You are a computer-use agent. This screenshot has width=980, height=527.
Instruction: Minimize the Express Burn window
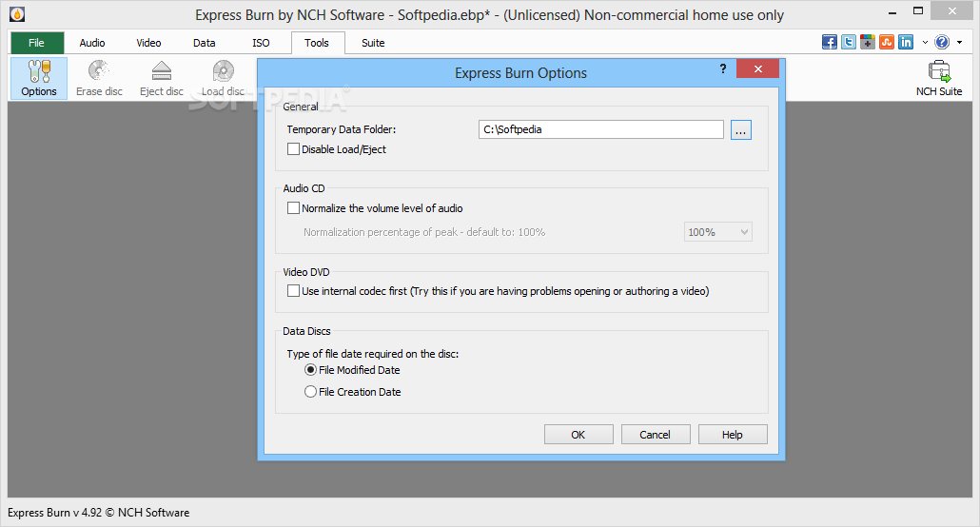pyautogui.click(x=892, y=11)
